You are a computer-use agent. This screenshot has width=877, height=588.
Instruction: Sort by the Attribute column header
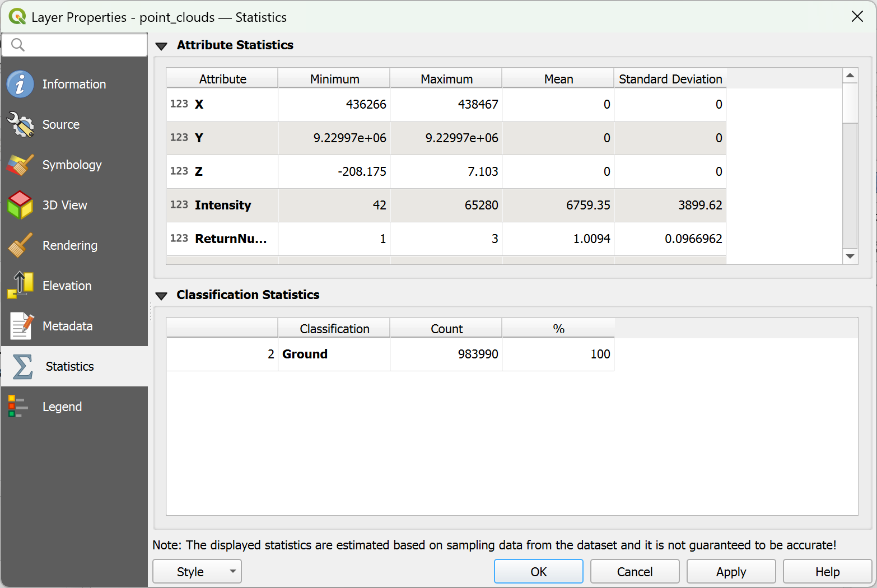click(x=222, y=79)
